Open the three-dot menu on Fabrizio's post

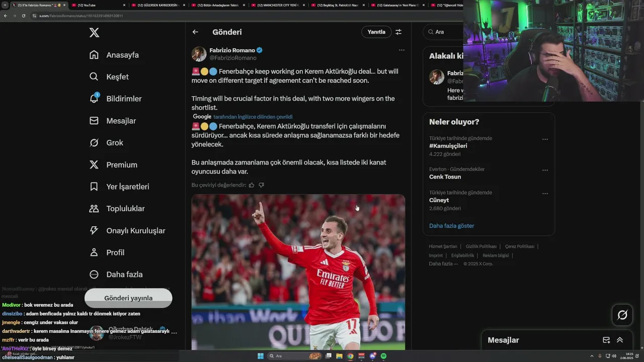tap(401, 50)
